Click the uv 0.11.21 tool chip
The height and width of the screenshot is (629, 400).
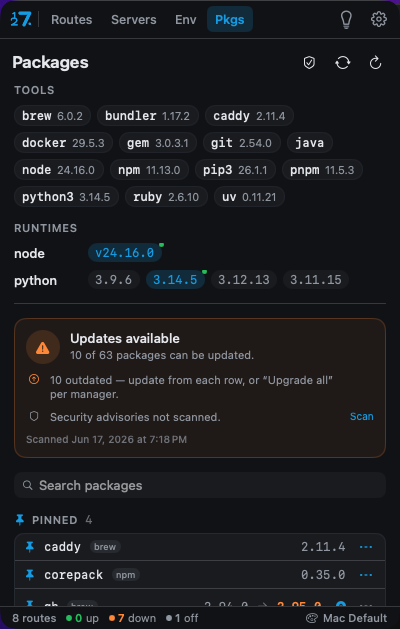click(x=249, y=197)
